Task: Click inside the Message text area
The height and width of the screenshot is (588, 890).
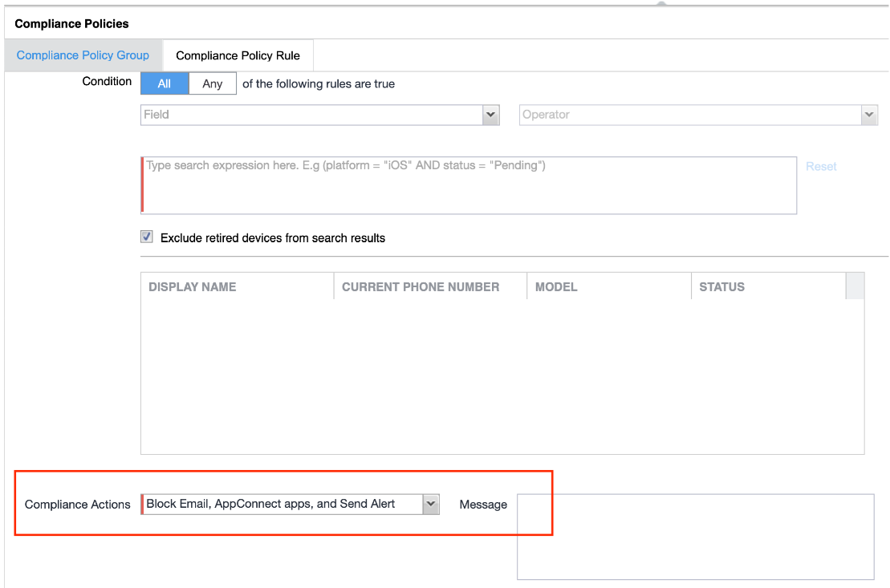Action: point(695,536)
